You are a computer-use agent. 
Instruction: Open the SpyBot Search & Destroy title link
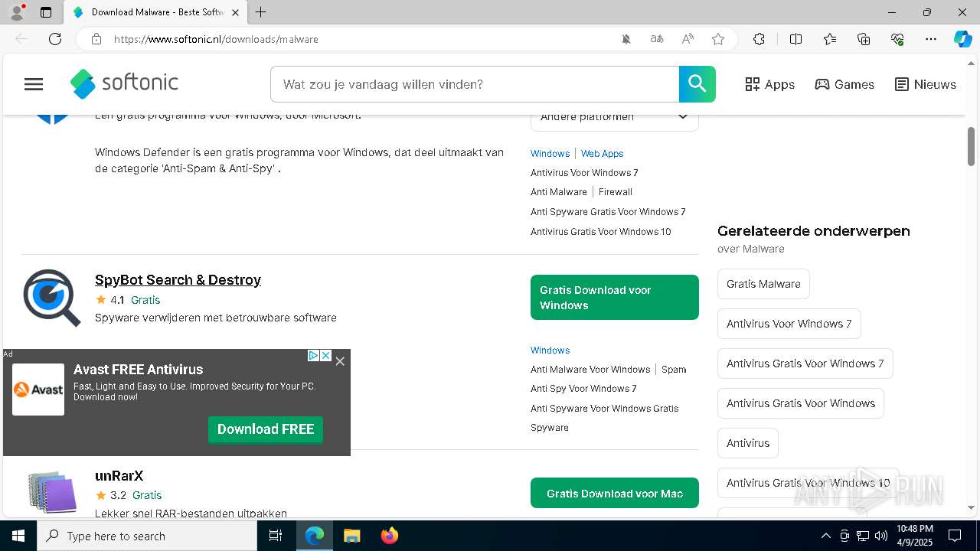(x=178, y=279)
